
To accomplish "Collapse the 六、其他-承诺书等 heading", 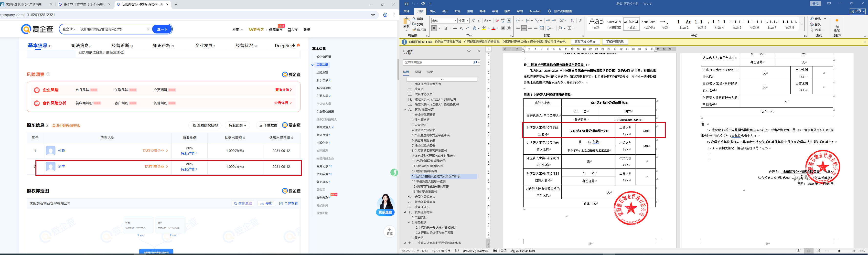I will (405, 110).
